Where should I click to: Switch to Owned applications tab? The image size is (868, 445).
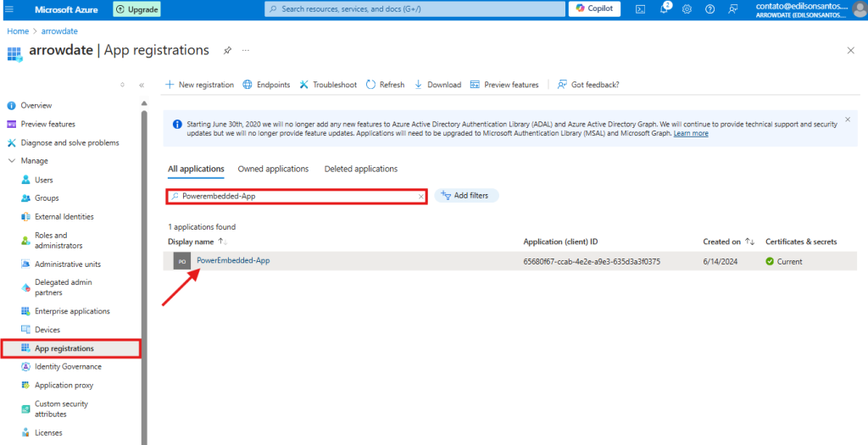click(273, 169)
